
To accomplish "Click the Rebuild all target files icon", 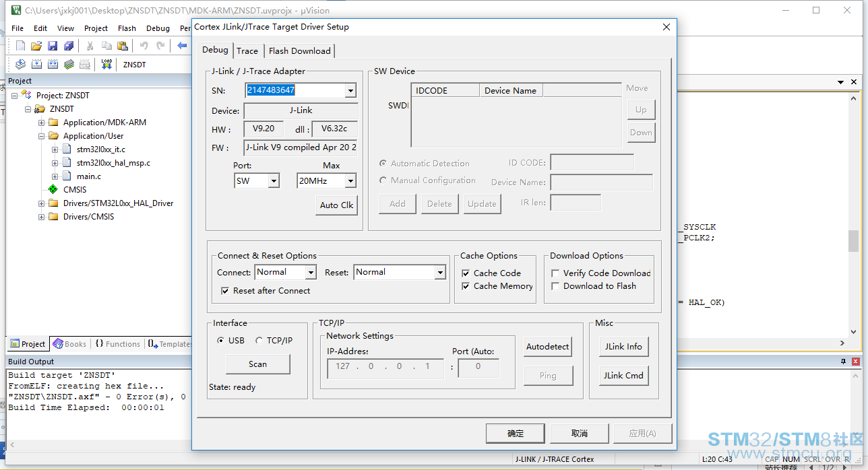I will click(53, 65).
